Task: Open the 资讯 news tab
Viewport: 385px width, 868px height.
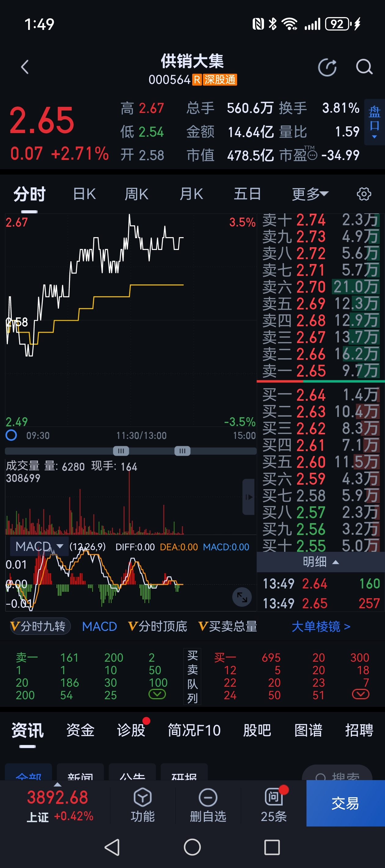Action: 28,730
